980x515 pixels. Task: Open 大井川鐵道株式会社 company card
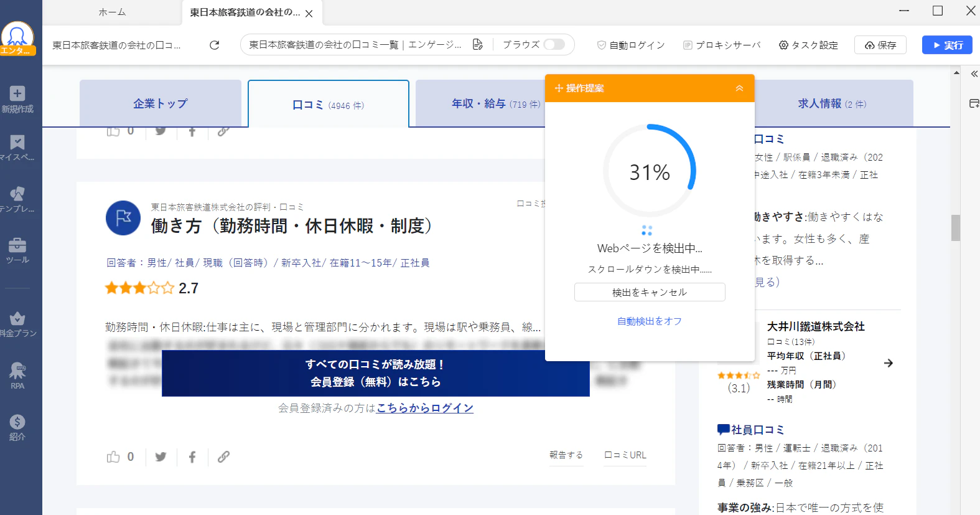(816, 326)
